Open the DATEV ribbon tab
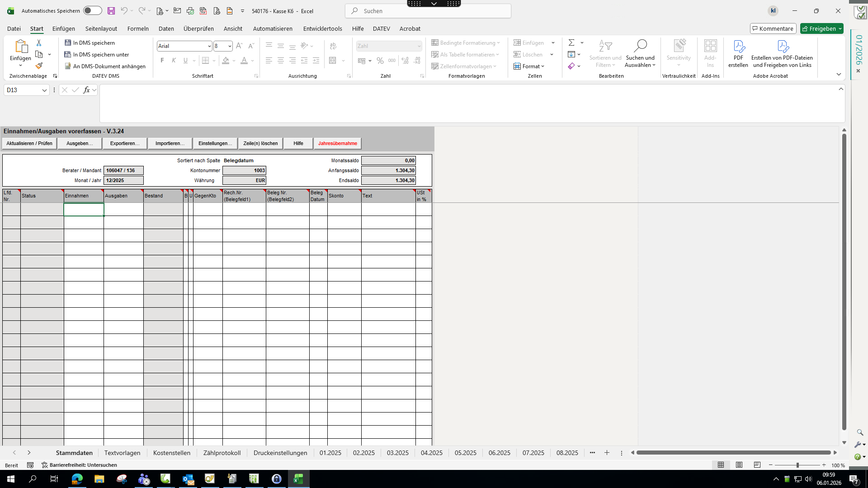Screen dimensions: 868x488 [x=381, y=28]
